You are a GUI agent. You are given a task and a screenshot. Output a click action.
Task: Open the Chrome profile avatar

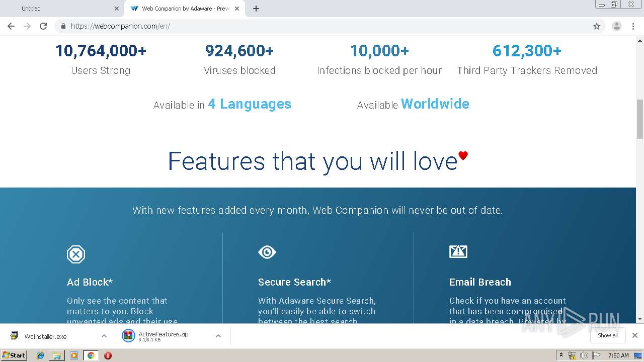(x=617, y=26)
